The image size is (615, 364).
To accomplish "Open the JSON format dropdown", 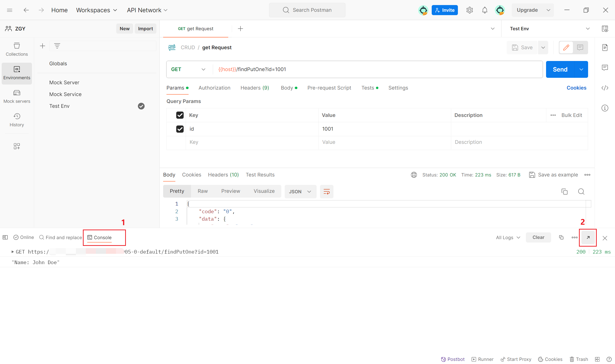I will (300, 192).
